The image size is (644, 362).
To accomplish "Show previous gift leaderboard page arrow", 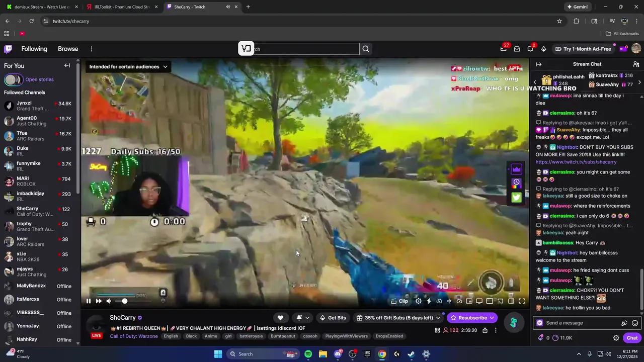I will point(535,82).
